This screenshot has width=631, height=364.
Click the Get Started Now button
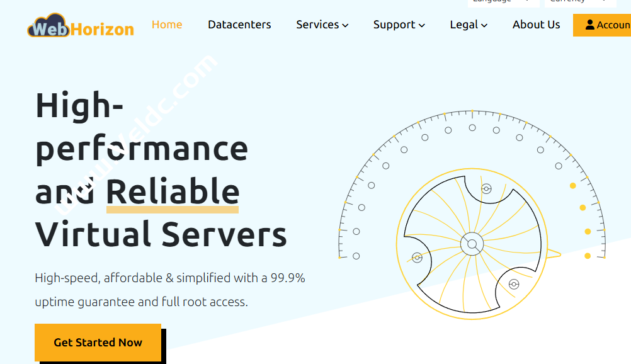[98, 342]
